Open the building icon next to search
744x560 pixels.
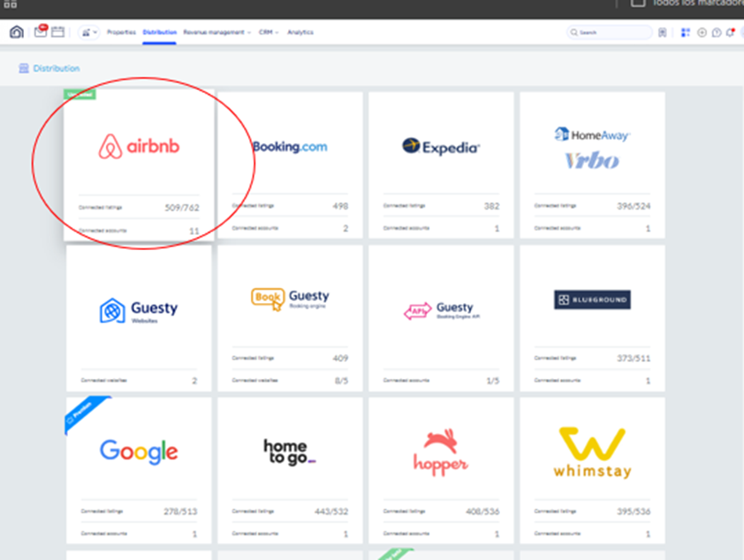(x=663, y=33)
